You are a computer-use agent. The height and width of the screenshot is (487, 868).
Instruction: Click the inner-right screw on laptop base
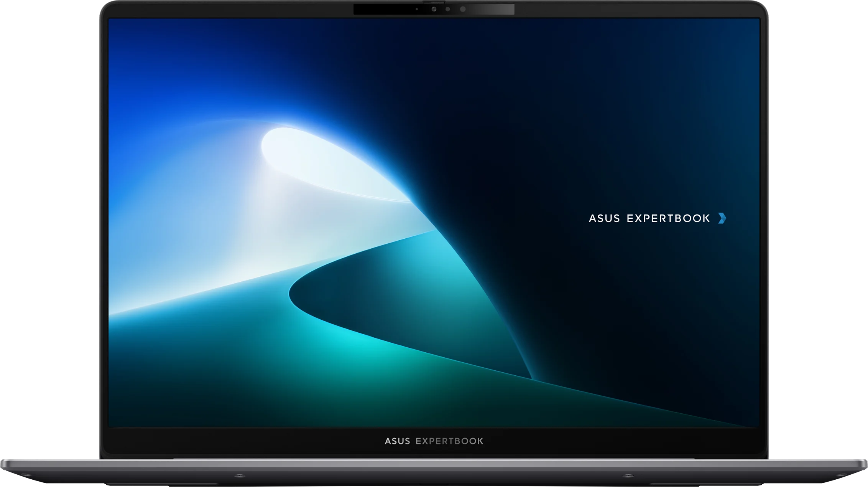628,476
